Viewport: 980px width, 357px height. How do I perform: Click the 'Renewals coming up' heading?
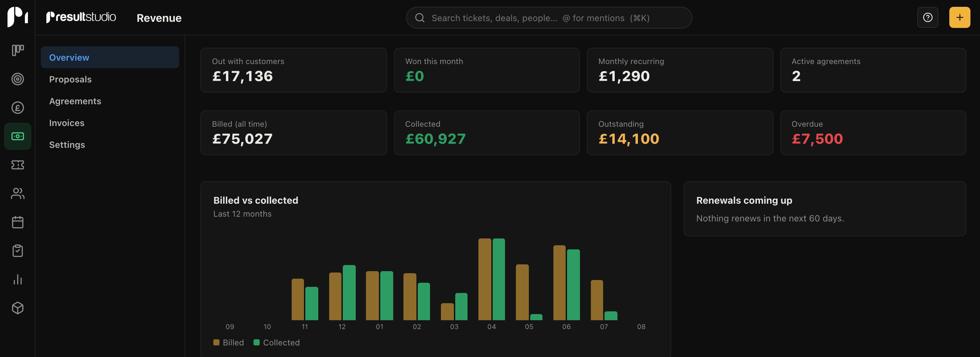point(744,200)
